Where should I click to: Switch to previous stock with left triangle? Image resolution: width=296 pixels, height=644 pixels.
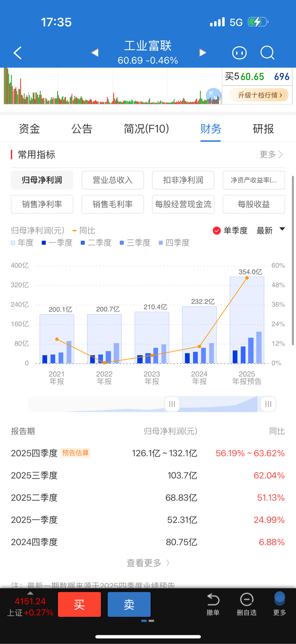[95, 52]
